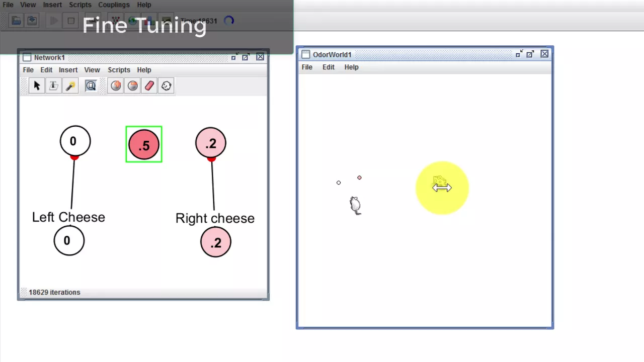Image resolution: width=644 pixels, height=362 pixels.
Task: Select the arrow selection tool in Network1
Action: click(37, 86)
